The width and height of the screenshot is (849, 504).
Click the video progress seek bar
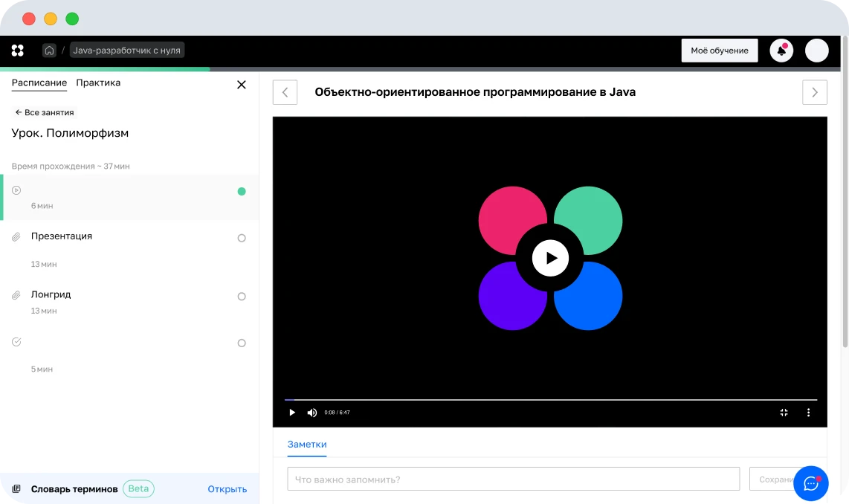tap(550, 400)
